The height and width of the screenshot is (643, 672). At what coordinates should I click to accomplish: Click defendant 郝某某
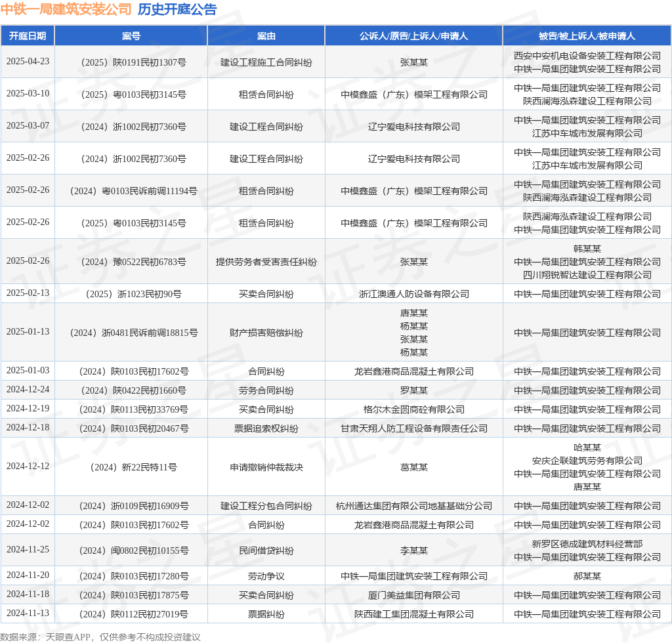tap(587, 576)
